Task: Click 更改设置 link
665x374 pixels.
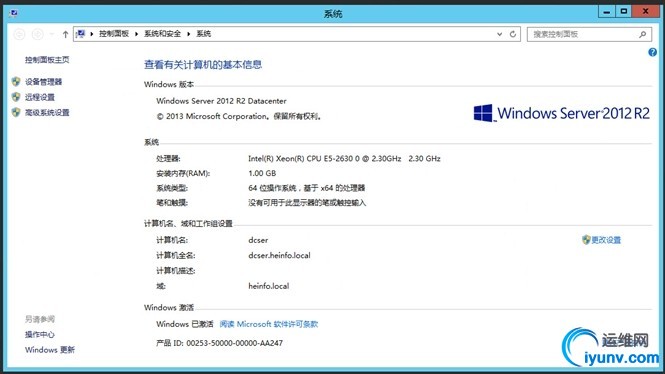Action: 606,240
